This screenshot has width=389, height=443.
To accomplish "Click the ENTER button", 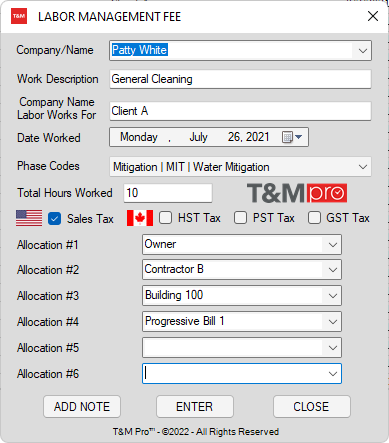I will click(x=195, y=407).
